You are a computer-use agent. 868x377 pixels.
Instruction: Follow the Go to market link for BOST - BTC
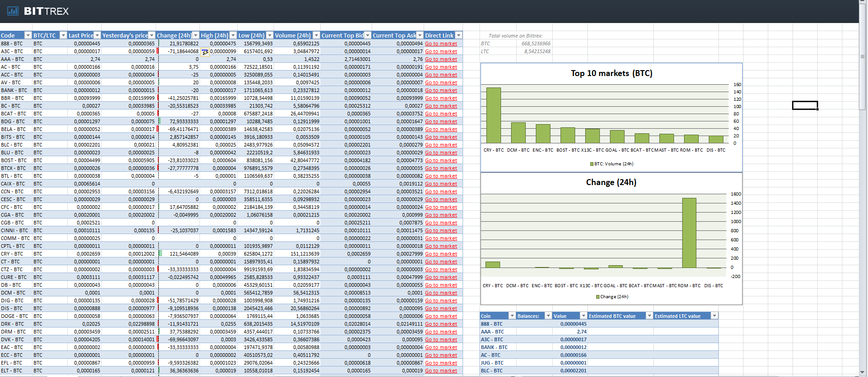(x=441, y=160)
